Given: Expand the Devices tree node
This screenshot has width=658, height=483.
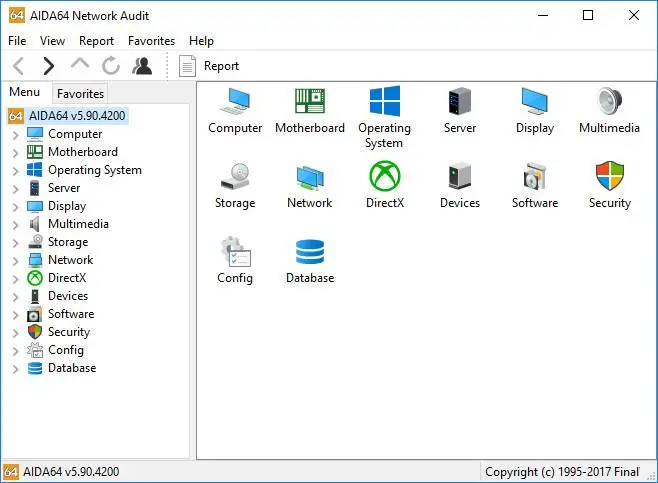Looking at the screenshot, I should pos(16,297).
